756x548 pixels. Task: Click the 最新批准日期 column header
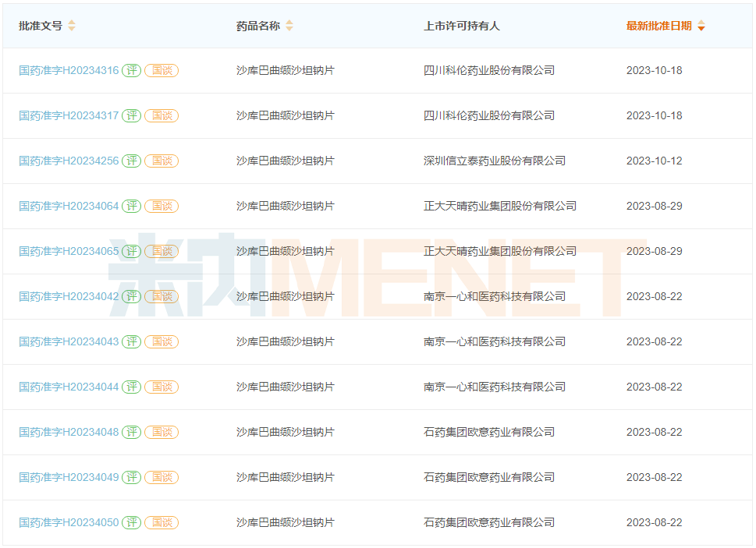tap(658, 26)
